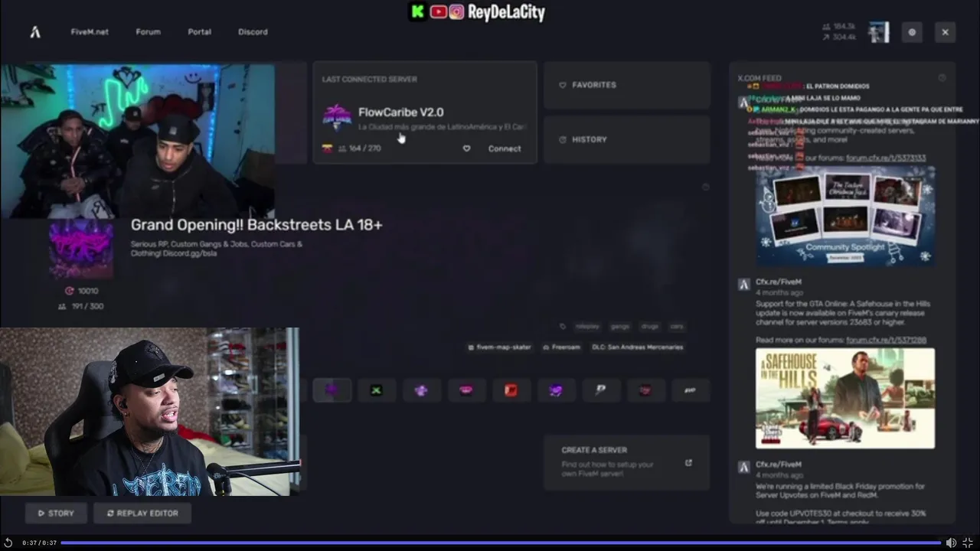Click the Instagram logo in stream overlay
Viewport: 980px width, 551px height.
457,11
